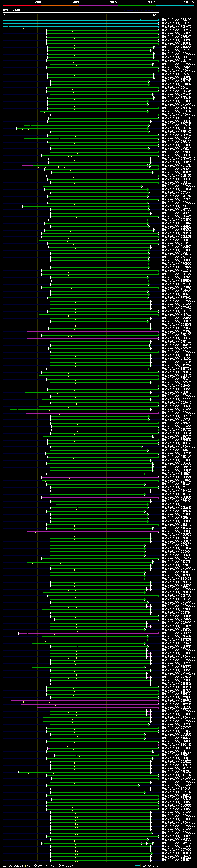This screenshot has height=868, width=197.
Task: Select label UniRef100_B7P6S7
Action: [177, 230]
